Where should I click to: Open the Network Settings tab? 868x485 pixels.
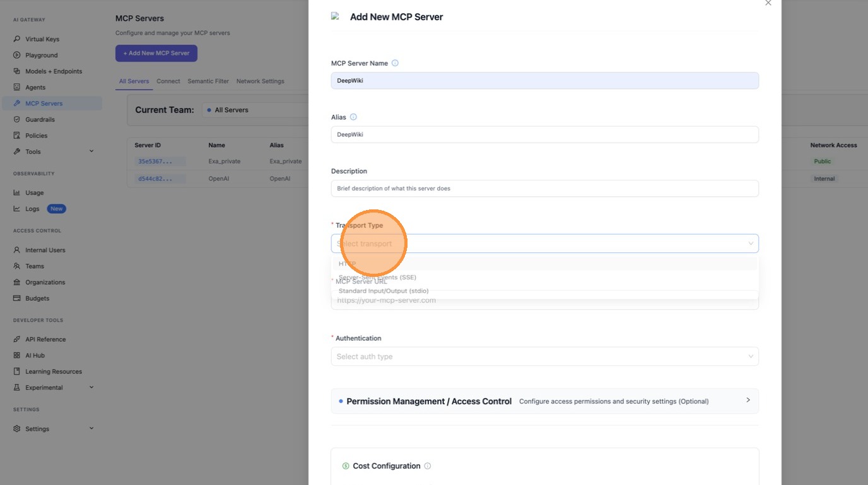pos(260,81)
